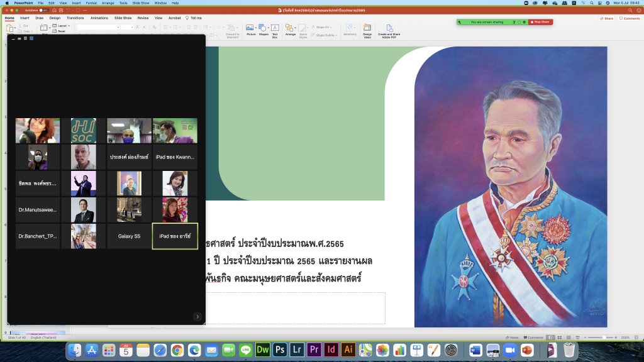This screenshot has height=362, width=644.
Task: Open the font name combo box
Action: pos(98,27)
